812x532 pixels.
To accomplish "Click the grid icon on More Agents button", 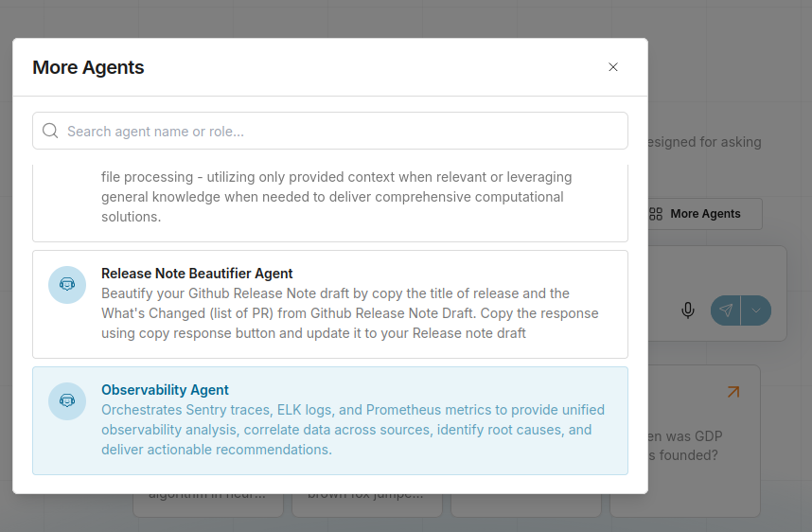I will 656,214.
